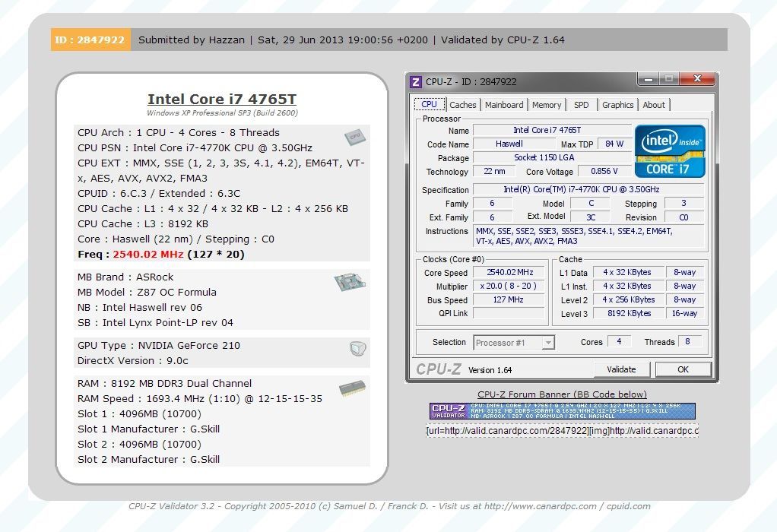Image resolution: width=777 pixels, height=532 pixels.
Task: Click the RAM stick icon beside RAM row
Action: tap(352, 388)
